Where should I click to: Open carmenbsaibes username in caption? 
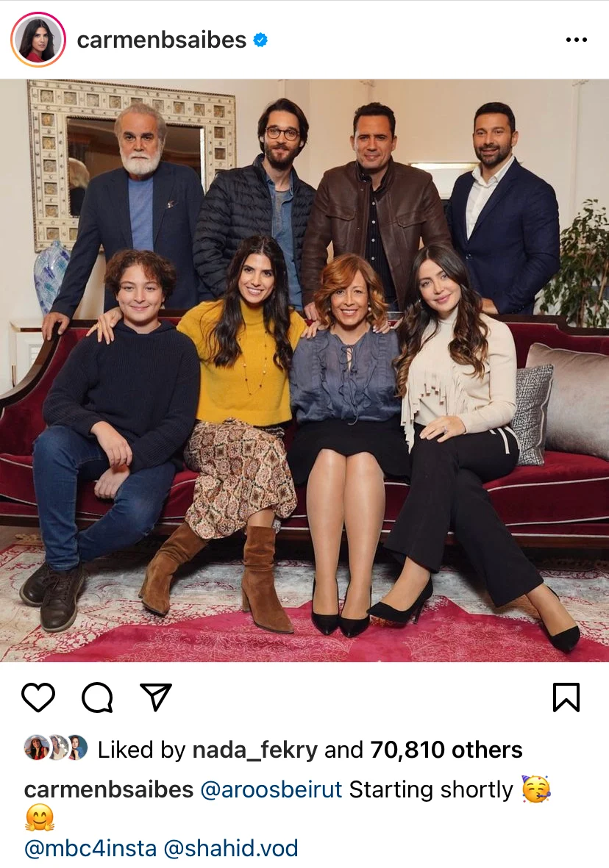pyautogui.click(x=109, y=790)
